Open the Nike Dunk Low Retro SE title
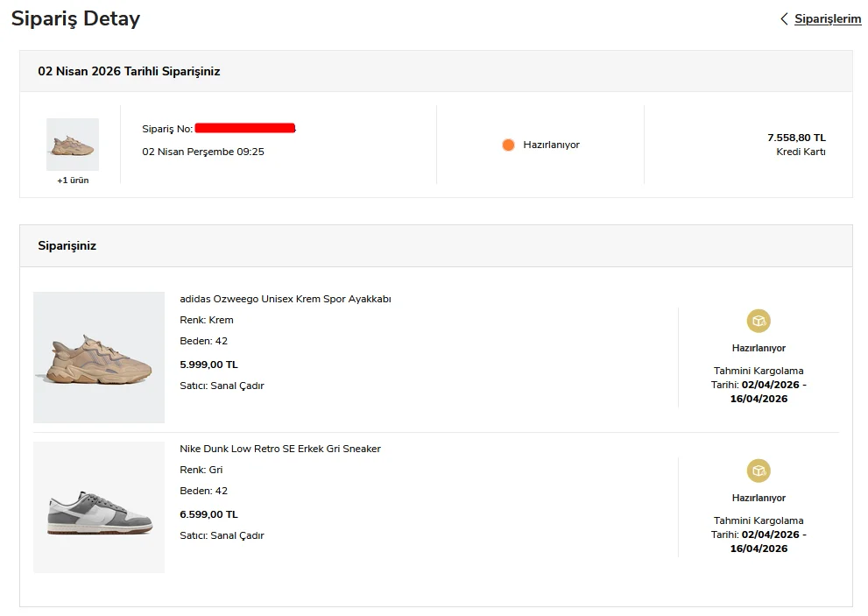868x616 pixels. 280,449
